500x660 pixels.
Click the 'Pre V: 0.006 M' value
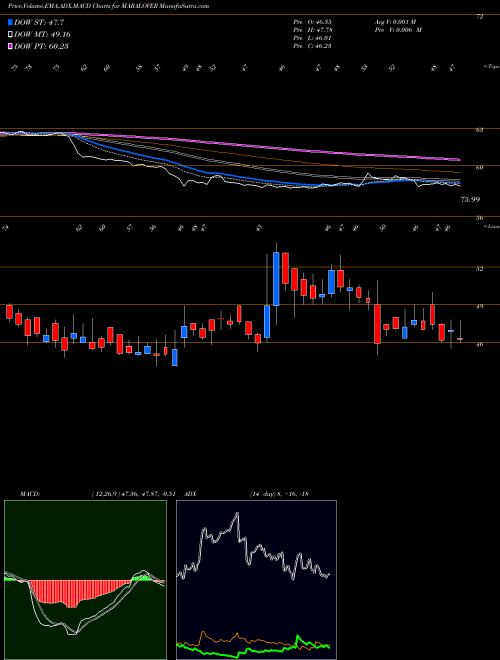tap(398, 29)
